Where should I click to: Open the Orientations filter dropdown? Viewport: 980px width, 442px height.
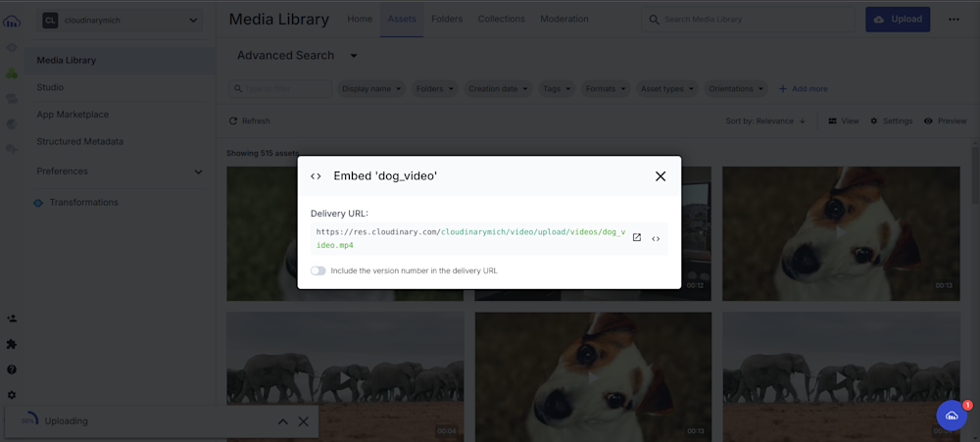point(736,89)
